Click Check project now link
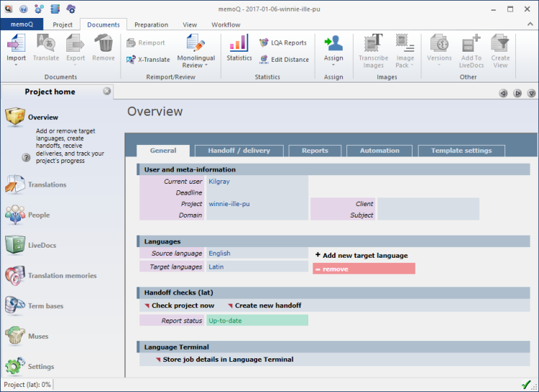 coord(182,305)
